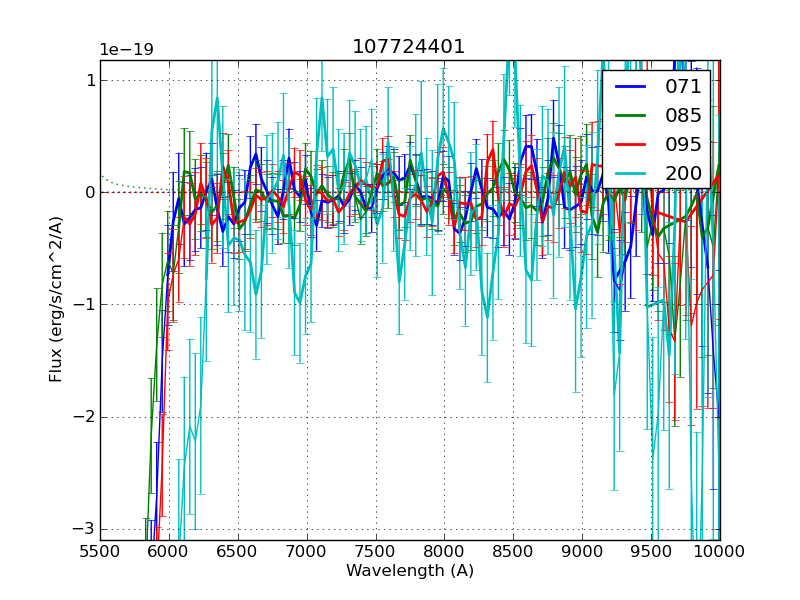Click the 1e-19 exponent label
The height and width of the screenshot is (600, 800).
tap(126, 50)
